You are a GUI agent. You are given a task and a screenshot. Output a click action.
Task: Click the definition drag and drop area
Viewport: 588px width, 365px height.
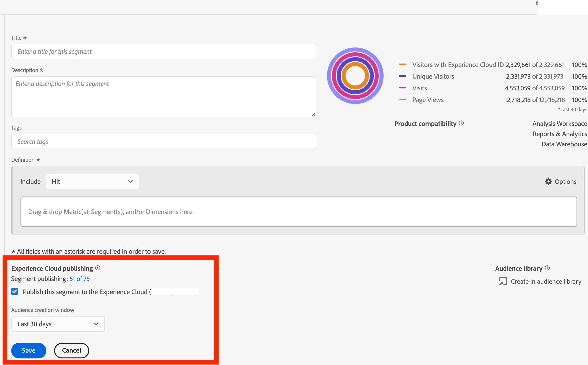coord(299,212)
